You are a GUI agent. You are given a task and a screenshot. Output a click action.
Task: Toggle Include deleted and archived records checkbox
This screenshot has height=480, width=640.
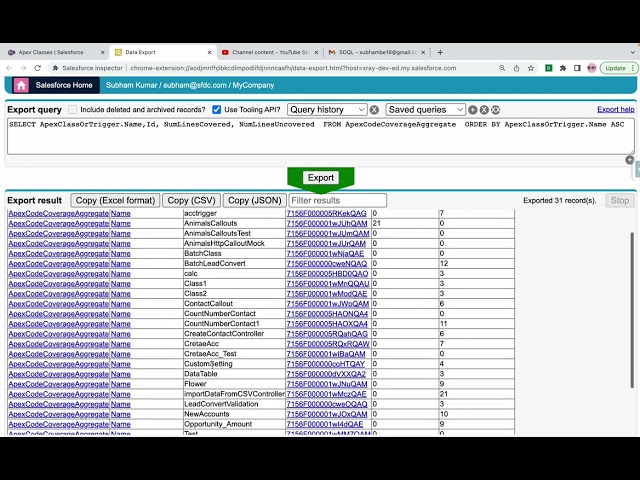click(x=73, y=109)
